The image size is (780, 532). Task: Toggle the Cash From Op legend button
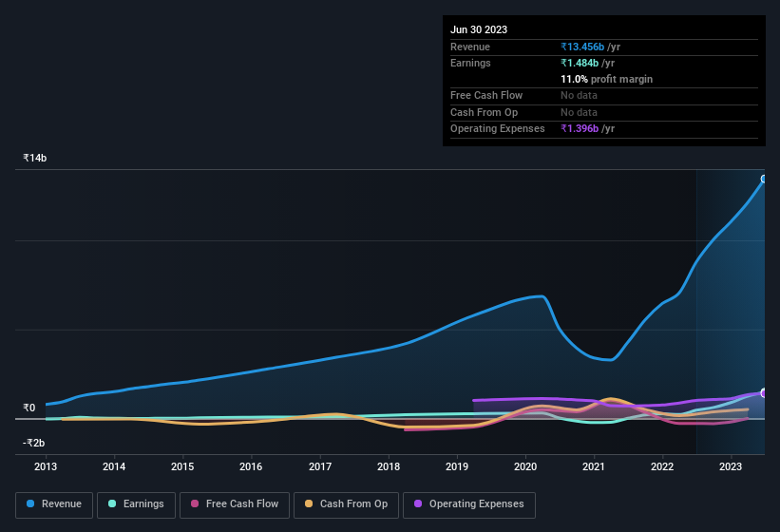pyautogui.click(x=346, y=504)
